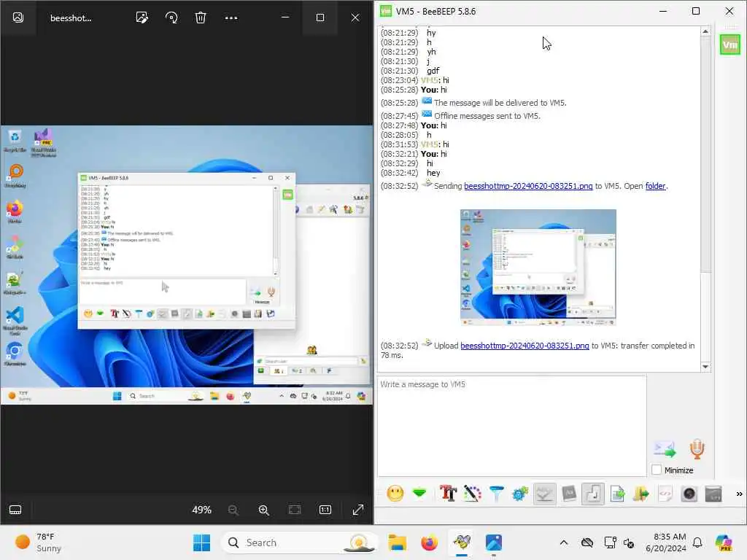Viewport: 747px width, 560px height.
Task: Open the Windows Start menu
Action: click(201, 542)
